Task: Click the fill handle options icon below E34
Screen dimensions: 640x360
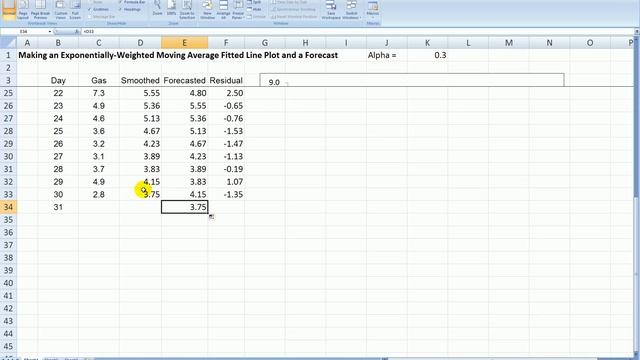Action: tap(211, 217)
